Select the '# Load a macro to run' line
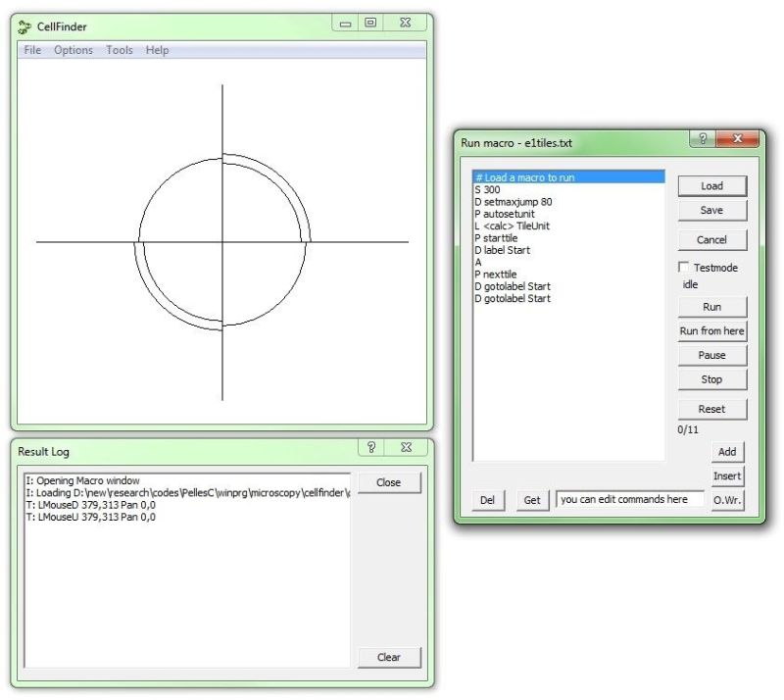Viewport: 784px width, 700px height. [x=568, y=177]
